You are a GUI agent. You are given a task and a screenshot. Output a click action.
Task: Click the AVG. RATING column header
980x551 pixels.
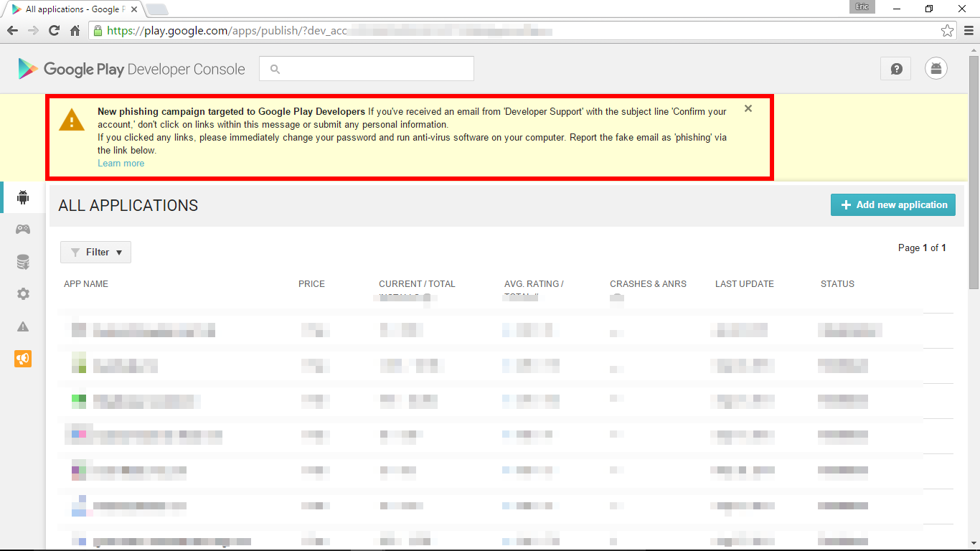point(534,284)
